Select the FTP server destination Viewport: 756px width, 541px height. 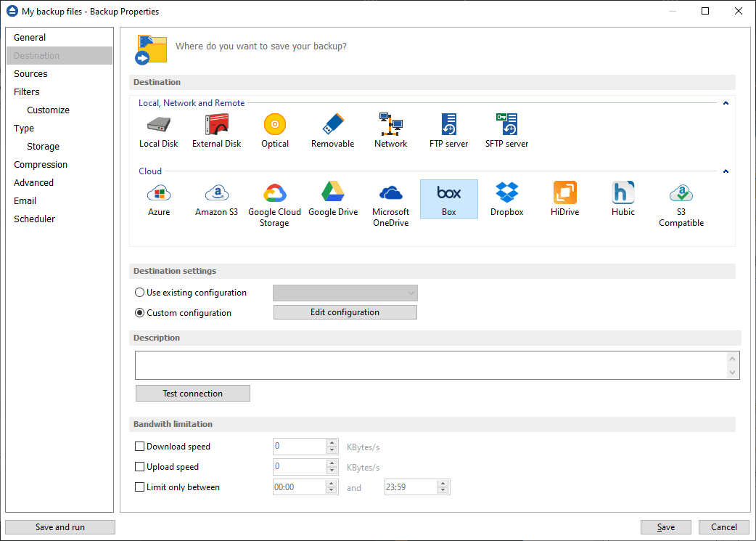pyautogui.click(x=449, y=130)
